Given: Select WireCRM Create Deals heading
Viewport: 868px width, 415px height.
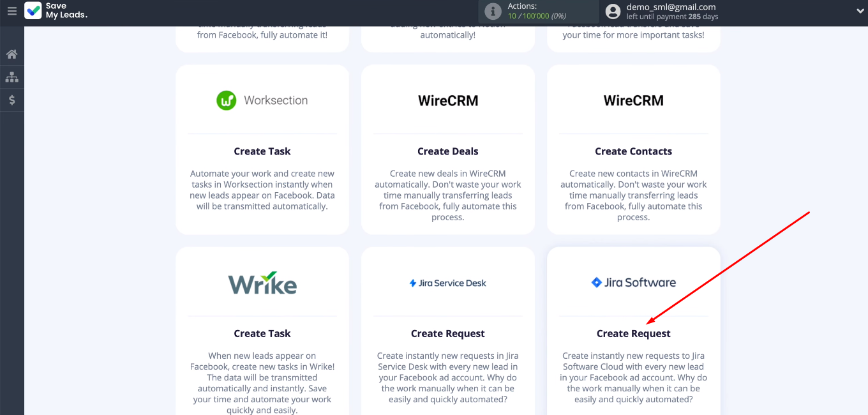Looking at the screenshot, I should tap(448, 151).
